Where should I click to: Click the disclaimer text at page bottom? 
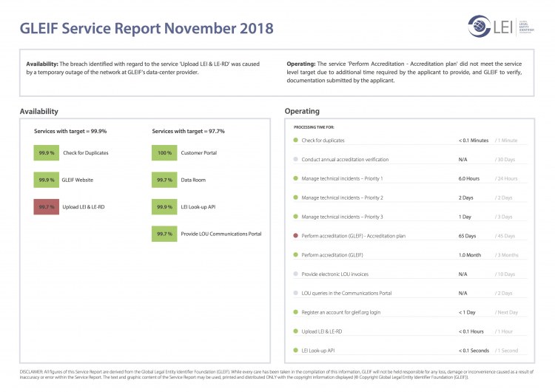pos(277,374)
